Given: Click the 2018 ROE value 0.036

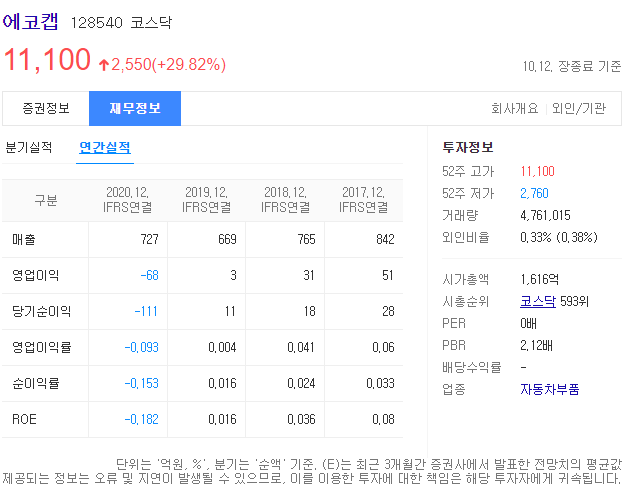Looking at the screenshot, I should pos(301,419).
